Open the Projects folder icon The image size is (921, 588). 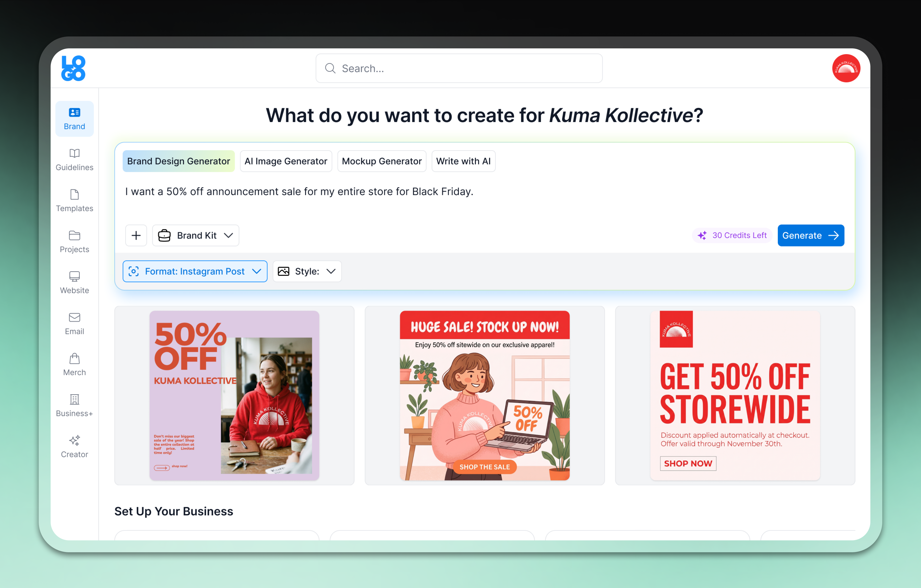click(75, 235)
